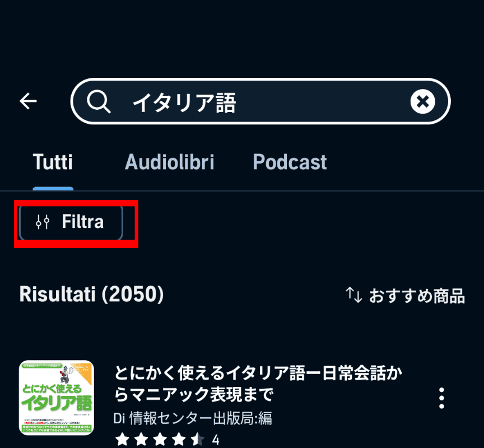Select the Tutti tab
This screenshot has width=484, height=448.
(52, 162)
